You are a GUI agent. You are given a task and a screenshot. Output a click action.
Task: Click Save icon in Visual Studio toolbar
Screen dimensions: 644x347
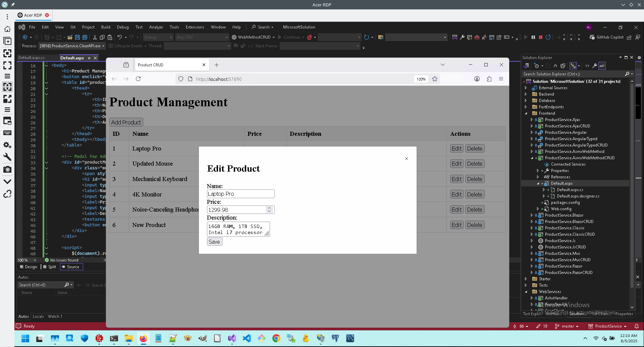[x=77, y=37]
